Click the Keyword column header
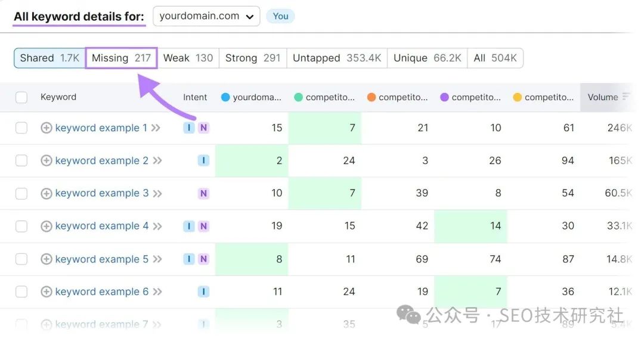Viewport: 644px width, 341px height. pyautogui.click(x=58, y=97)
